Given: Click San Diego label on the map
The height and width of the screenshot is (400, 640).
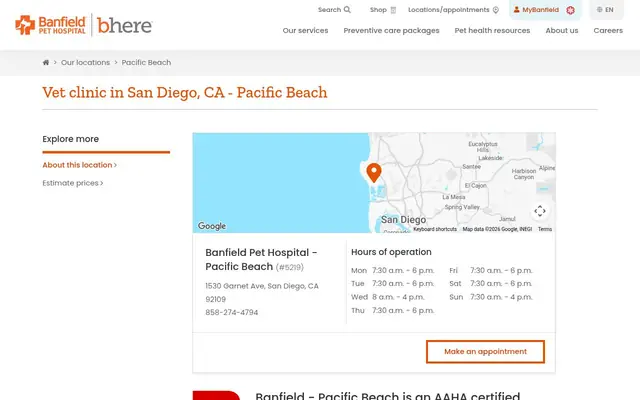Looking at the screenshot, I should pos(403,220).
